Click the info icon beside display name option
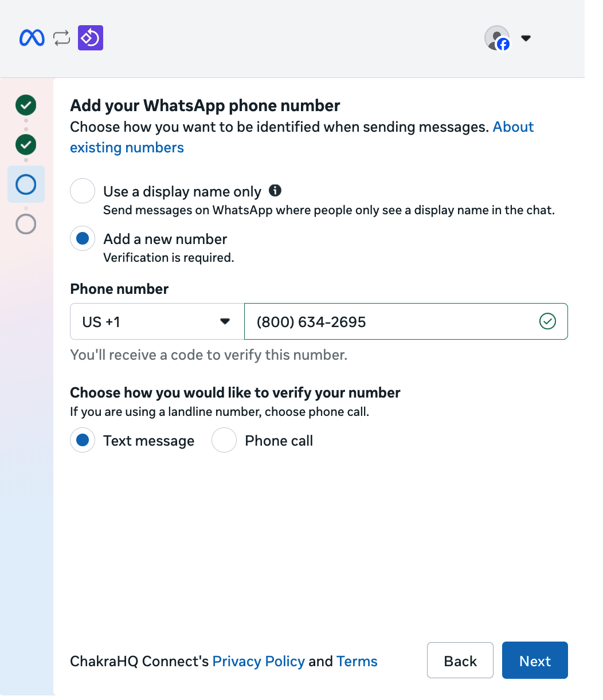 pos(275,191)
